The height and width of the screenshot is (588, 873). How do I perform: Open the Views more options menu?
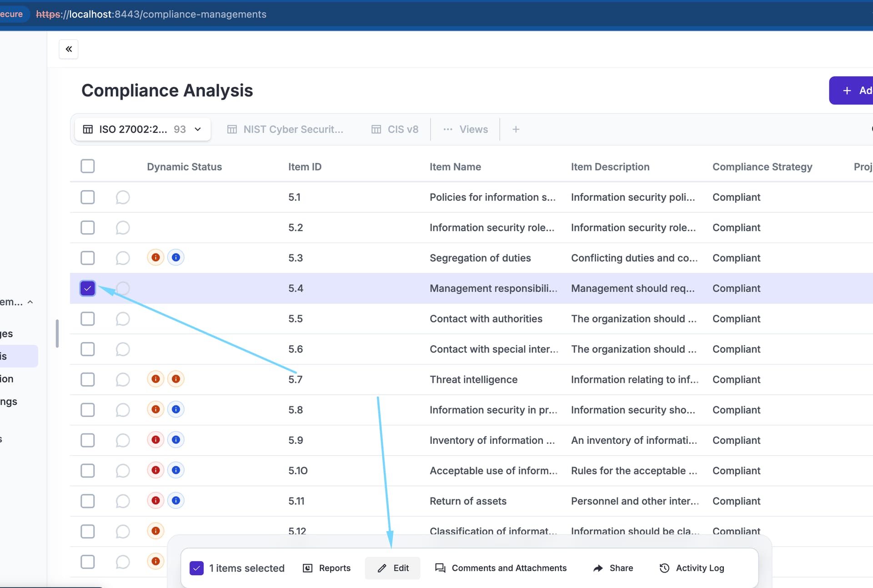tap(466, 130)
